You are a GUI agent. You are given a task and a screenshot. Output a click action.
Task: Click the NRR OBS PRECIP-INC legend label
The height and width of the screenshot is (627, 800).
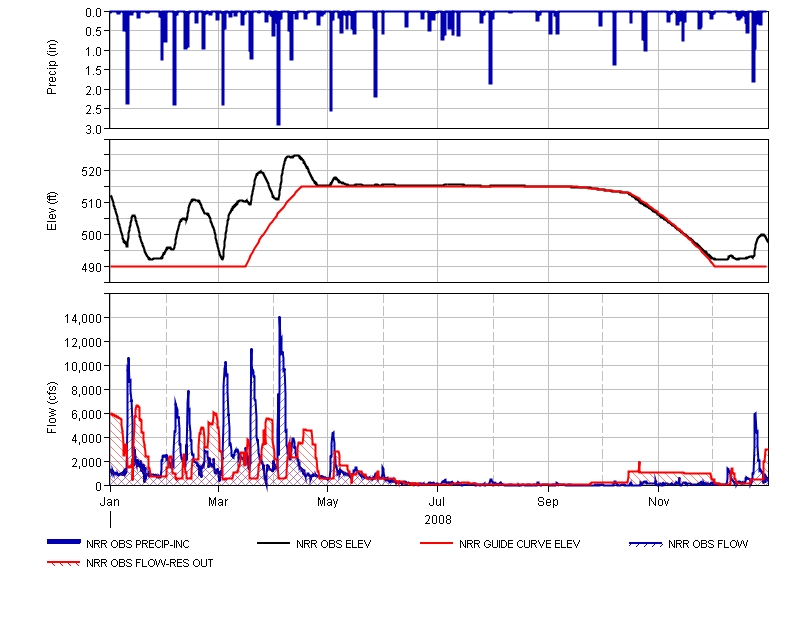(x=138, y=544)
